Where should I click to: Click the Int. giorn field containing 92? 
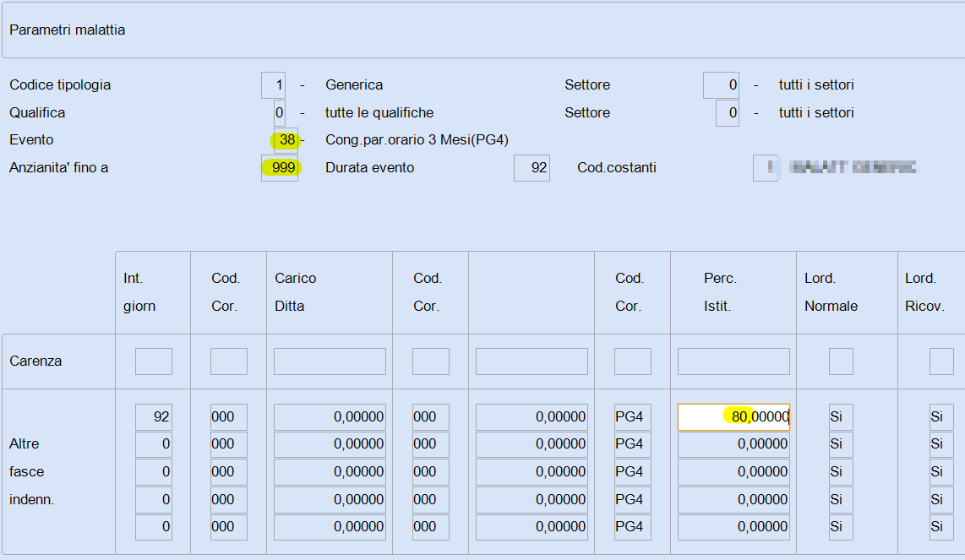(154, 416)
